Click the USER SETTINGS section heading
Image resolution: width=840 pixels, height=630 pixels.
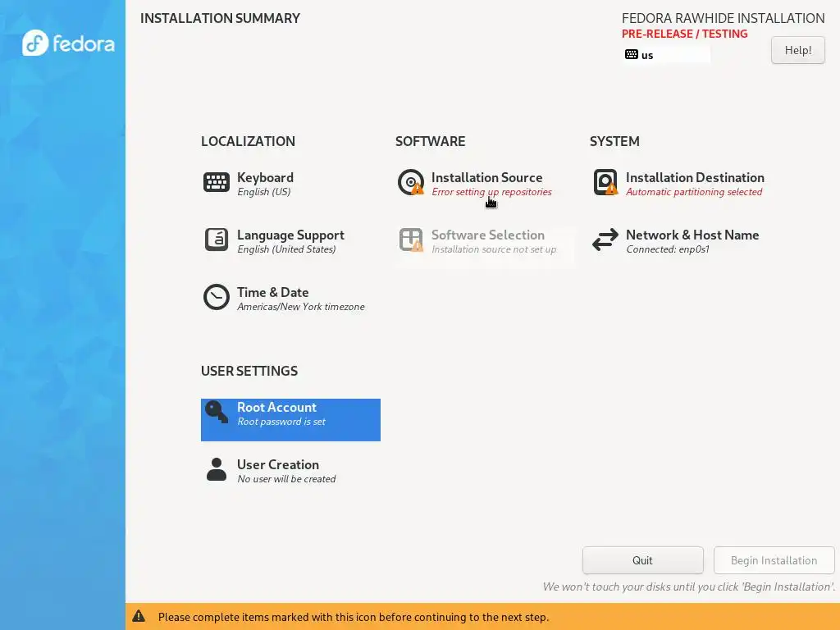click(249, 371)
